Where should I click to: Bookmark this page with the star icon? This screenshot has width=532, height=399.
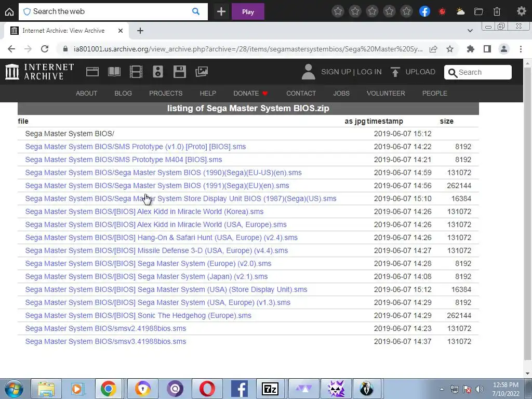pyautogui.click(x=450, y=49)
